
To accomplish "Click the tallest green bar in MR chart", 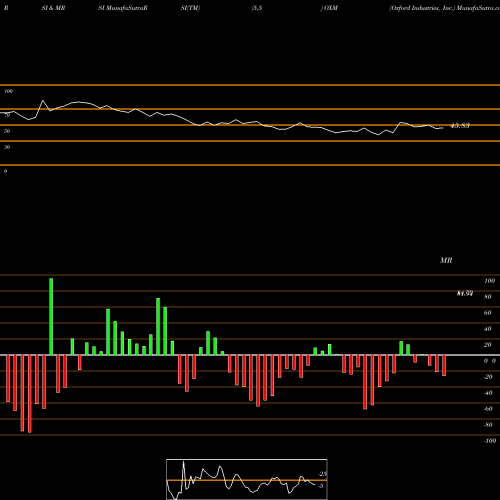I will pyautogui.click(x=51, y=317).
